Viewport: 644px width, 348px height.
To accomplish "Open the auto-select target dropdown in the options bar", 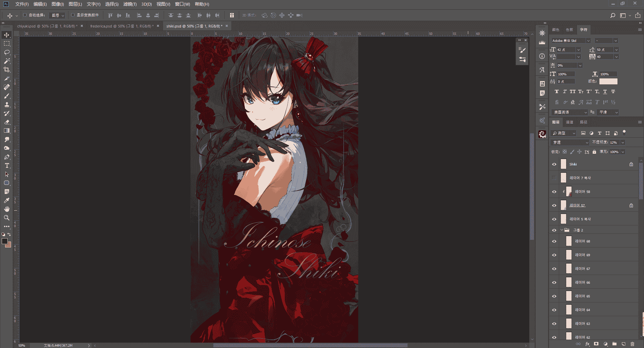I will coord(57,15).
